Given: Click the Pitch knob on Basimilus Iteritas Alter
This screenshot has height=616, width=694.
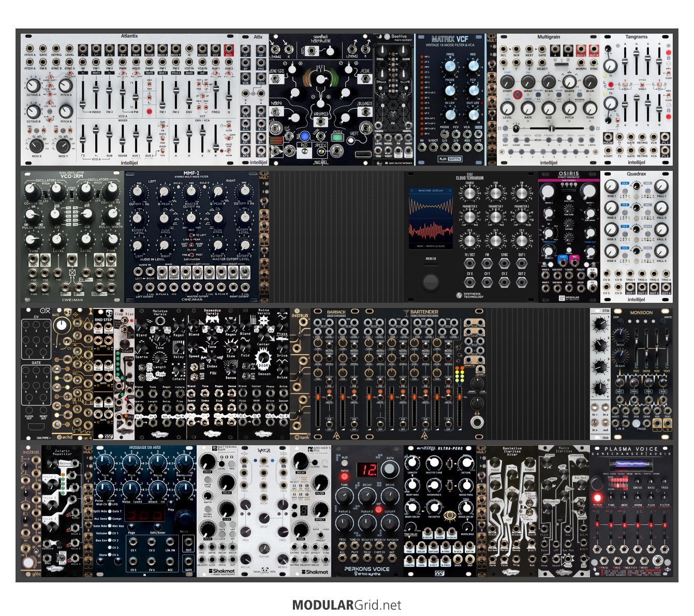Looking at the screenshot, I should tap(495, 462).
